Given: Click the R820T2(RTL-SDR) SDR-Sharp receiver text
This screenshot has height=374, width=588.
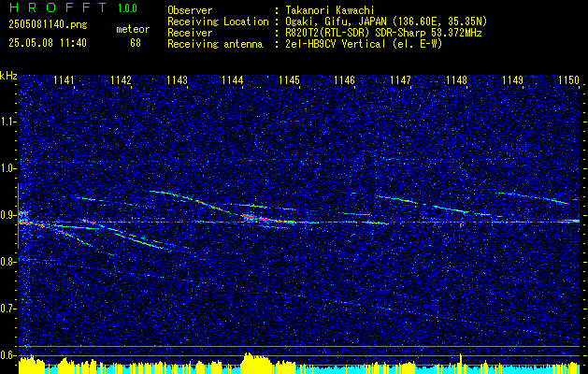Looking at the screenshot, I should [383, 33].
